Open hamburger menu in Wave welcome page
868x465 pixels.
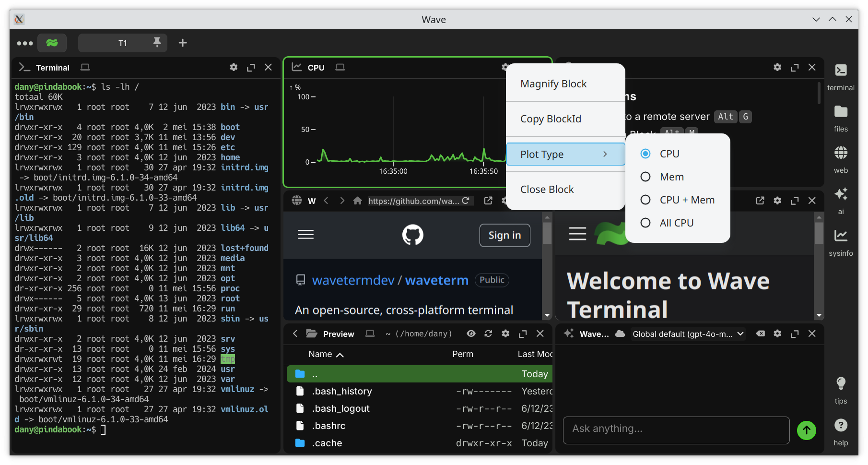pyautogui.click(x=577, y=234)
